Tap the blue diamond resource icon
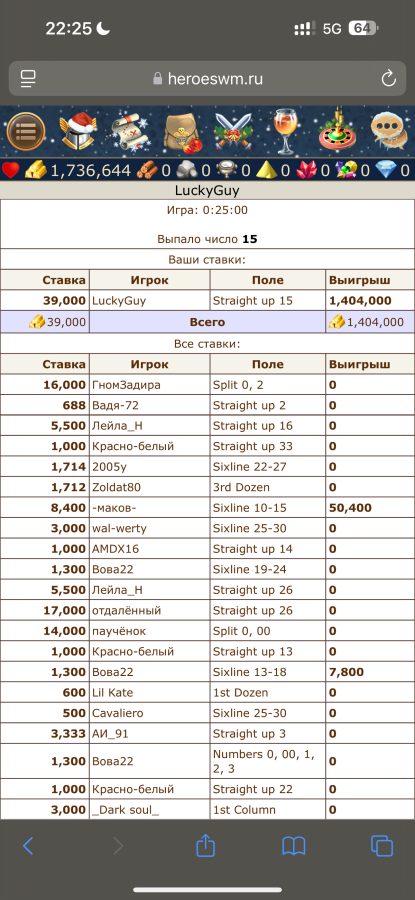 [x=386, y=170]
